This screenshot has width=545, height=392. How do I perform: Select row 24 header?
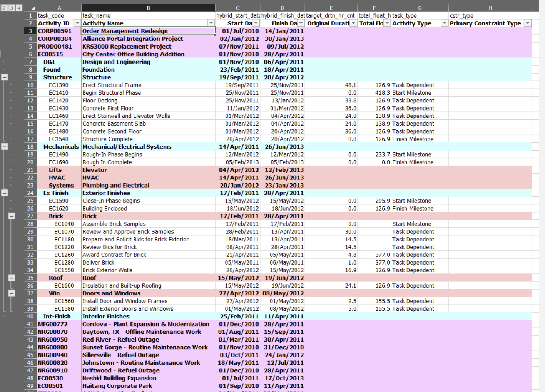(x=30, y=193)
